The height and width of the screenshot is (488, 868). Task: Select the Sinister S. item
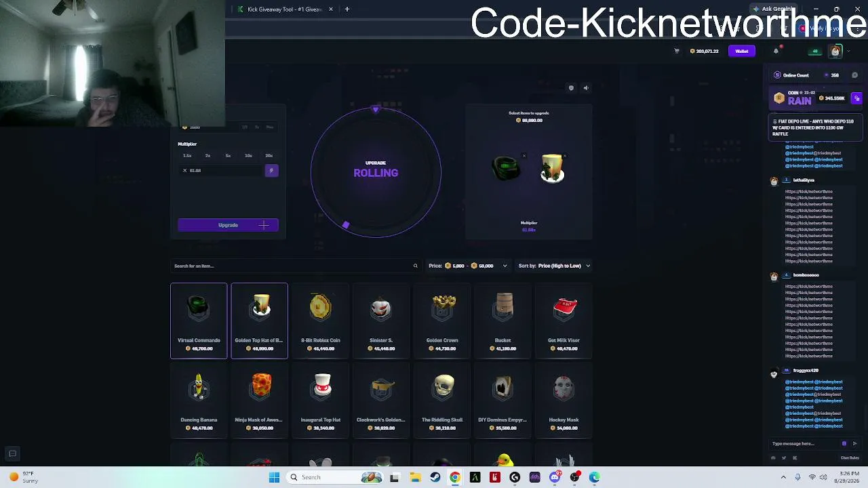coord(381,321)
